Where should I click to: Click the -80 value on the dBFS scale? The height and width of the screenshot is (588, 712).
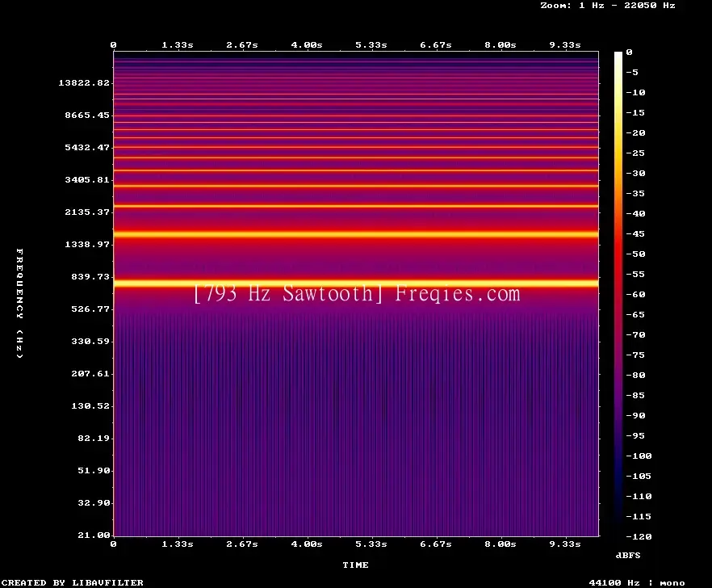point(635,375)
